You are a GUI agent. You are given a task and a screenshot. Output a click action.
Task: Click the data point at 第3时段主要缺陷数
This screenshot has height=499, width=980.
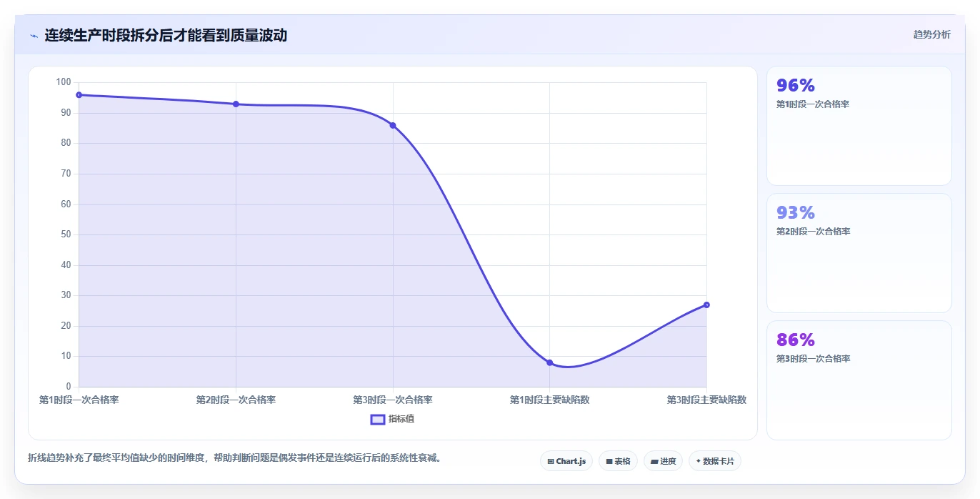(706, 305)
